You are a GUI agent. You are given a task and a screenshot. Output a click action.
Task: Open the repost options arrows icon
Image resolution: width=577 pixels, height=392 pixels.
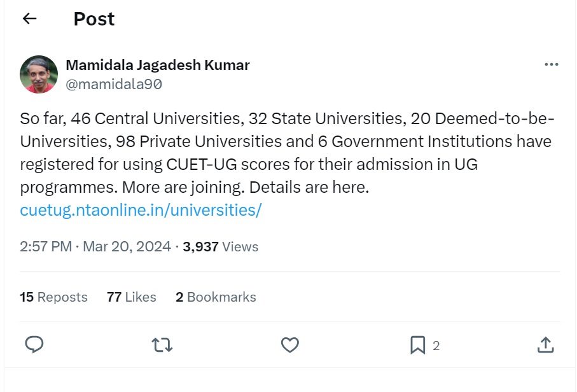[162, 345]
